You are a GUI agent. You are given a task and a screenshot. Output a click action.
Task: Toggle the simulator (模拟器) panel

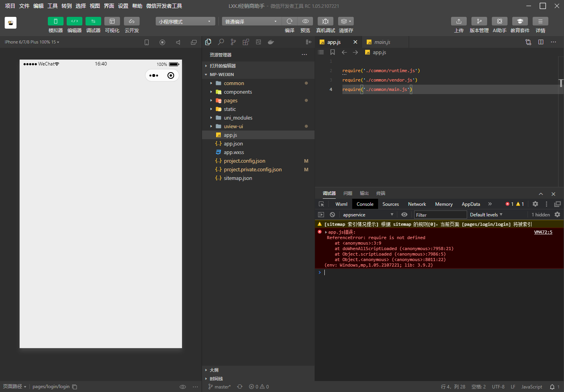pyautogui.click(x=55, y=21)
